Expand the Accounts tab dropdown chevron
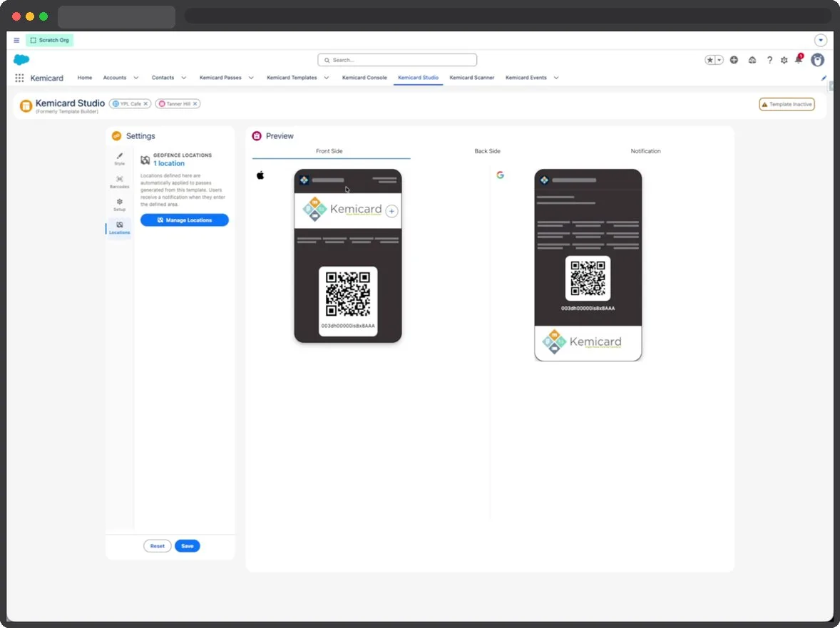This screenshot has height=628, width=840. coord(136,78)
